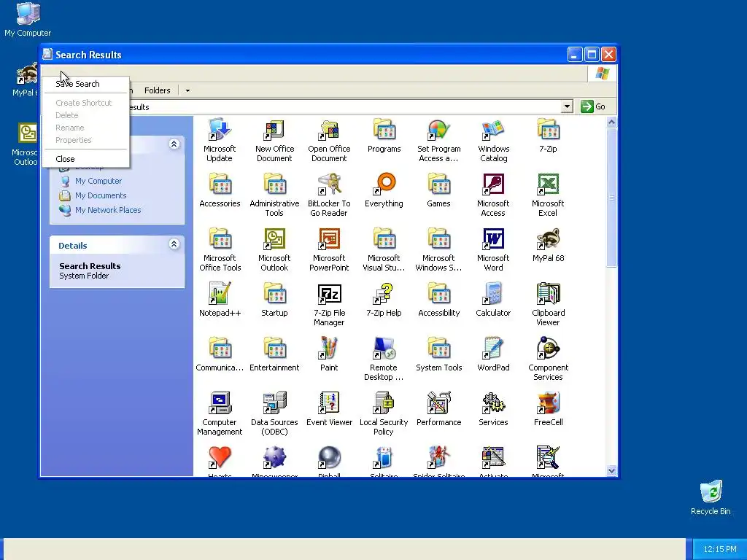The image size is (747, 560).
Task: Collapse the Other Places panel
Action: point(174,144)
